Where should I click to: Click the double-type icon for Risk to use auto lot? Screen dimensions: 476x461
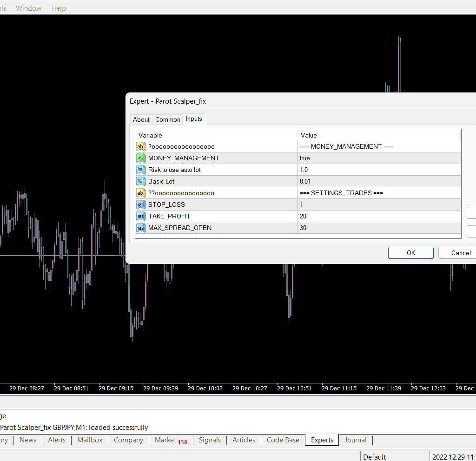pos(141,170)
